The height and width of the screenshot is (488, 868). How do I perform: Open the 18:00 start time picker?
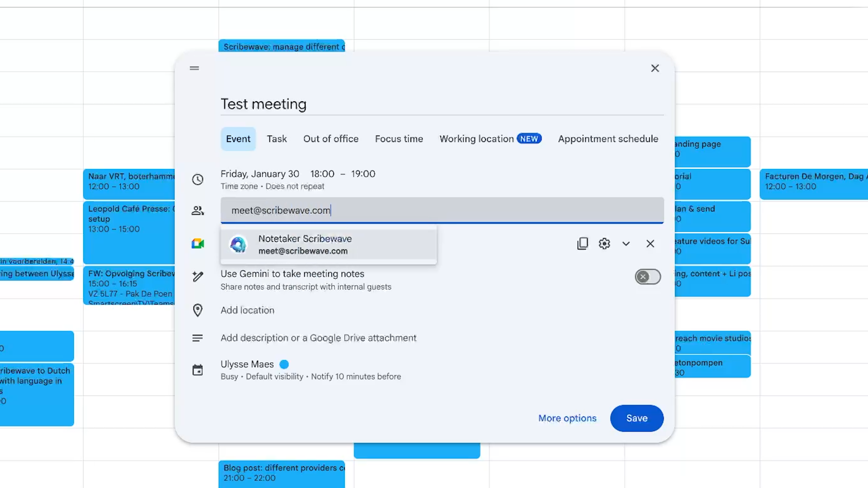coord(322,174)
